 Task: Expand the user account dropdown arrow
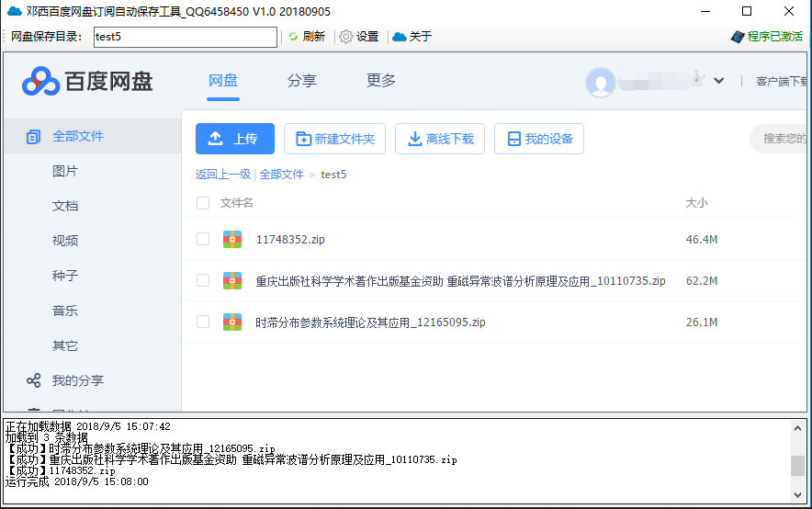pos(719,81)
